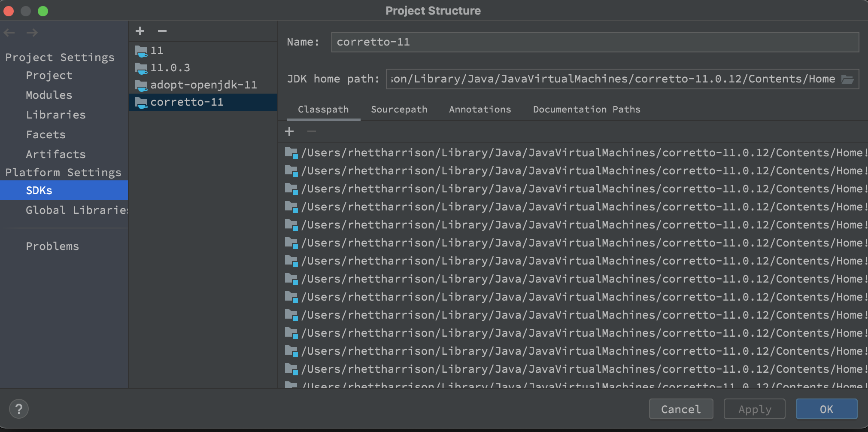The width and height of the screenshot is (868, 432).
Task: Switch to the Classpath tab
Action: click(323, 110)
